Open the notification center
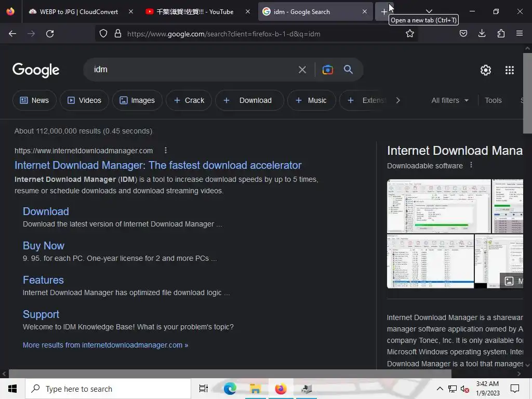The width and height of the screenshot is (532, 399). 515,389
